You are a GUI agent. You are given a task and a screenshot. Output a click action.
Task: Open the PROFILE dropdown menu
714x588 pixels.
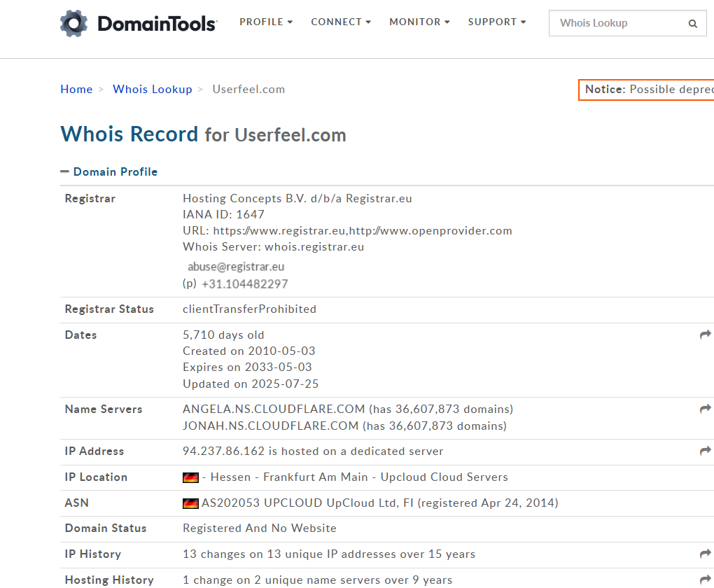(266, 22)
